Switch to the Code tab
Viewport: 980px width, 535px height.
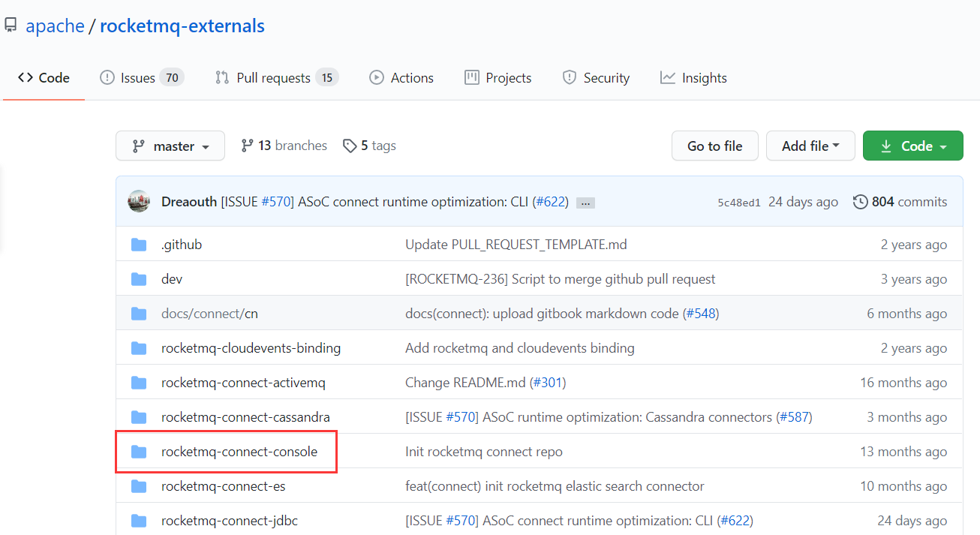(x=44, y=78)
